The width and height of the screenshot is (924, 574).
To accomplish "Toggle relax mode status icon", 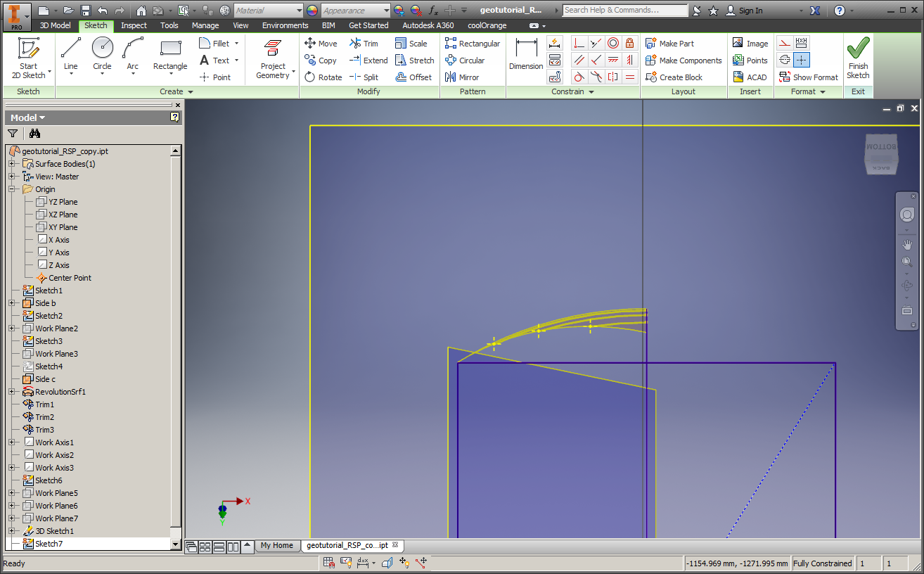I will pos(421,563).
